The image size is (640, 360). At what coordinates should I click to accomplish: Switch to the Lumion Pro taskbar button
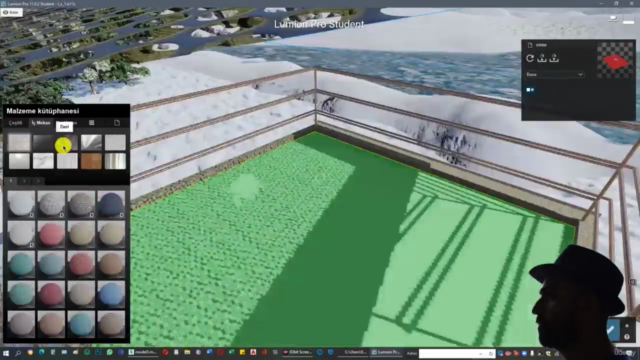pyautogui.click(x=386, y=352)
